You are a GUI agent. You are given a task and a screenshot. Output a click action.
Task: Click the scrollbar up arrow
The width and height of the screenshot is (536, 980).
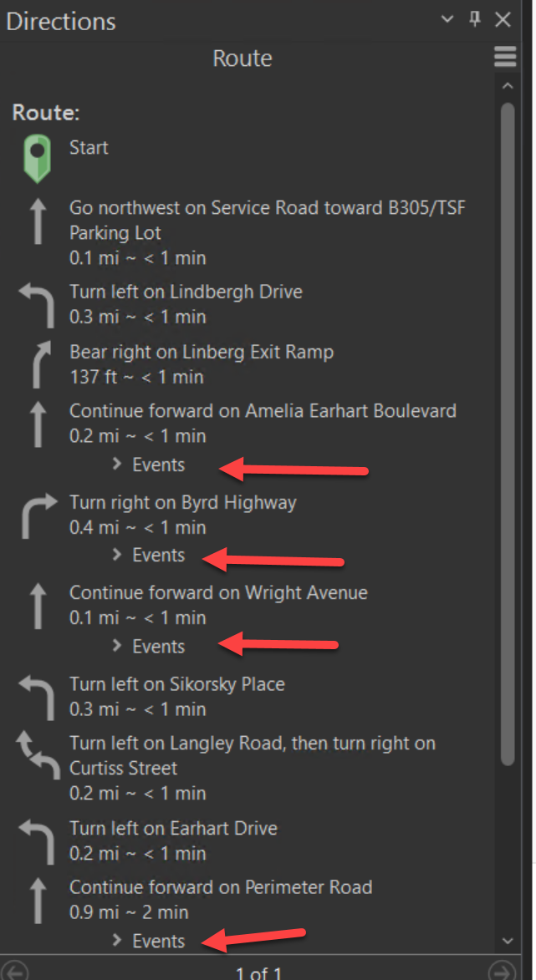[508, 84]
